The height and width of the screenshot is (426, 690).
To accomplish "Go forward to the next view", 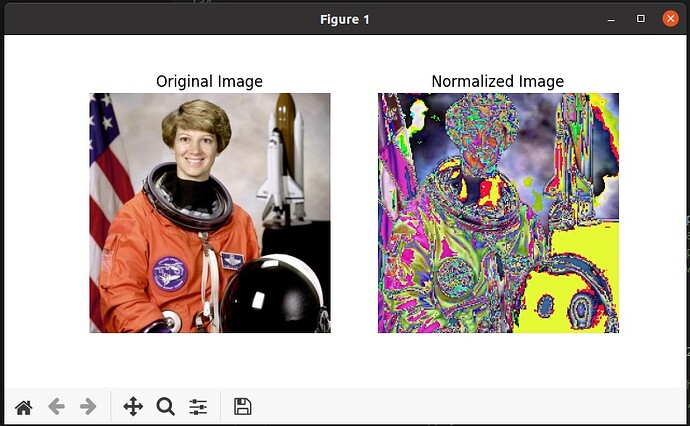I will tap(88, 406).
